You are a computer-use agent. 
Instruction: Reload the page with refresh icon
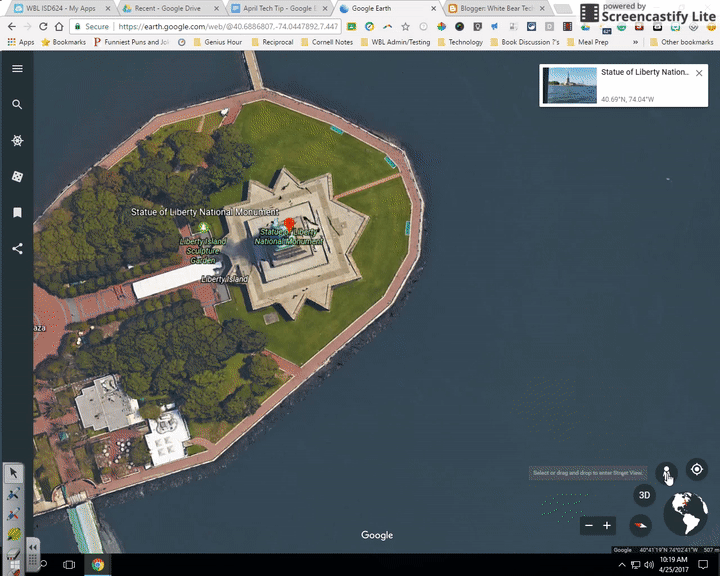point(43,27)
